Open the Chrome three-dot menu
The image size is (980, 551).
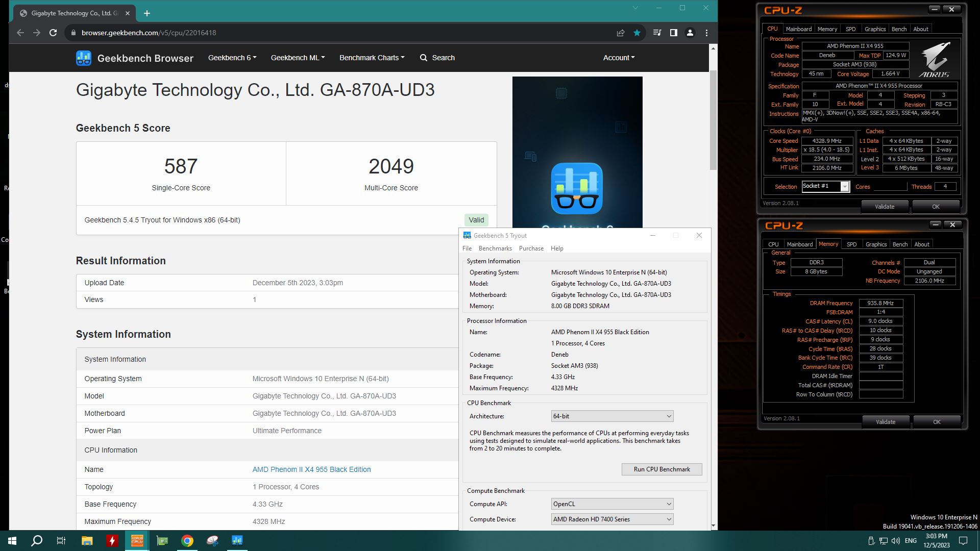pyautogui.click(x=707, y=33)
